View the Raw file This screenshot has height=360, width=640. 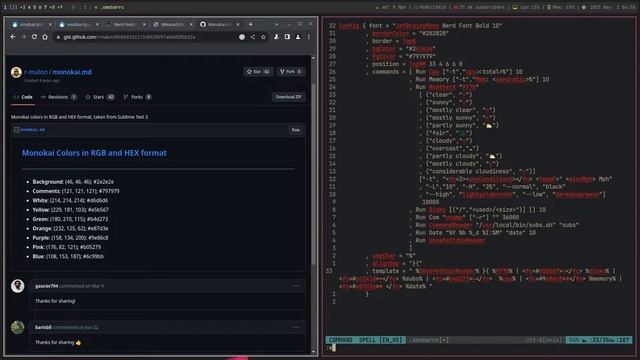point(296,130)
